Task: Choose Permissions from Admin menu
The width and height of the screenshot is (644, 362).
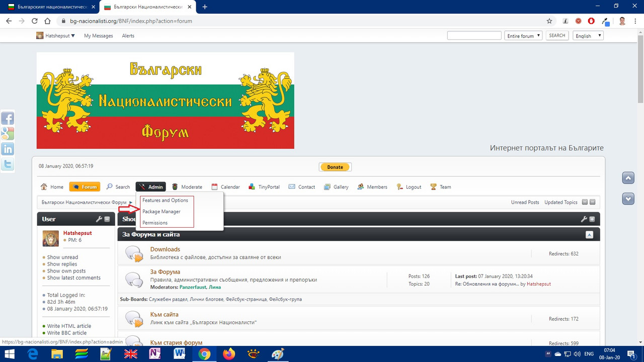Action: click(155, 223)
